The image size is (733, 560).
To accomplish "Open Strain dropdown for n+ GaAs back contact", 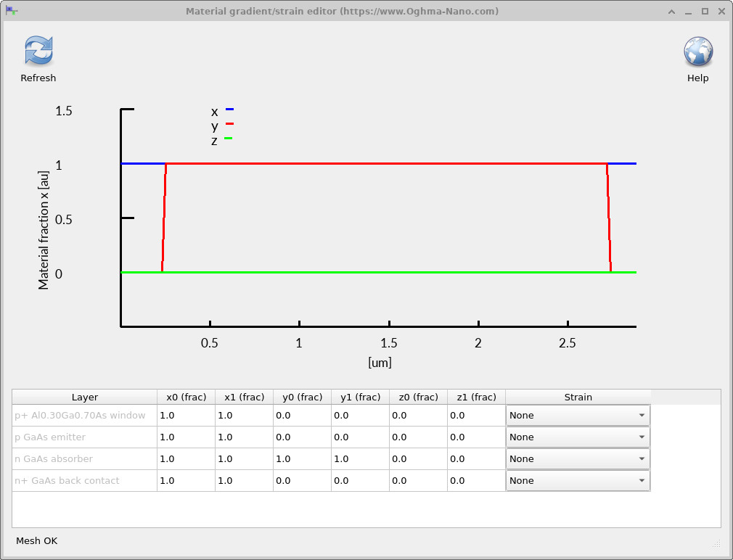I will pyautogui.click(x=578, y=481).
